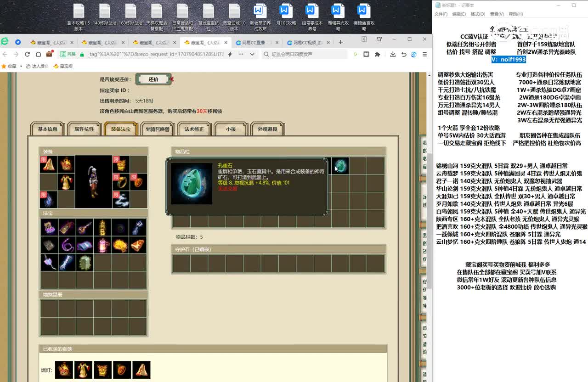
Task: Open the 达人后台 bookmark
Action: 37,66
